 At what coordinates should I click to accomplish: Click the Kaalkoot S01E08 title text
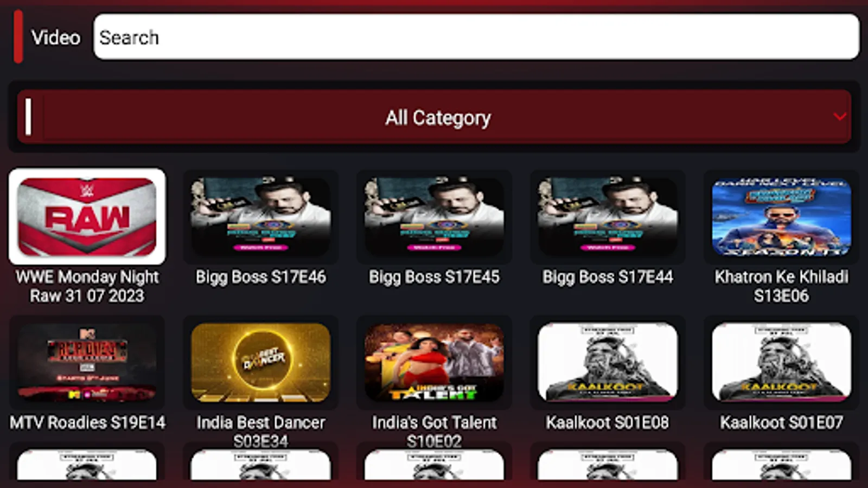[608, 422]
